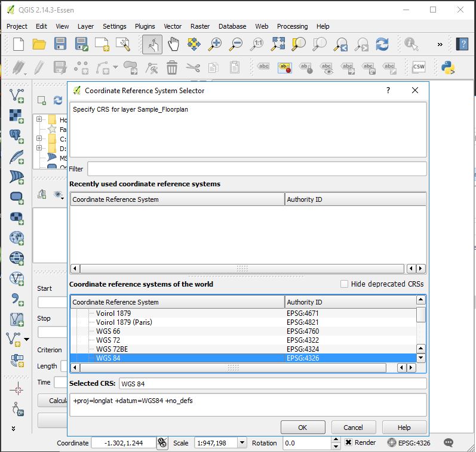
Task: Select the WGS 66 CRS row
Action: coord(243,331)
